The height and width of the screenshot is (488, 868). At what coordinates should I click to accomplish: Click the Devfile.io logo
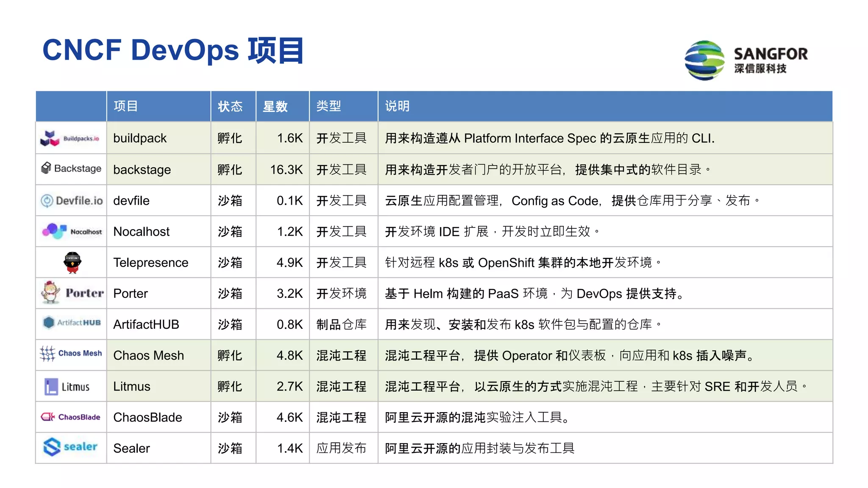(72, 200)
